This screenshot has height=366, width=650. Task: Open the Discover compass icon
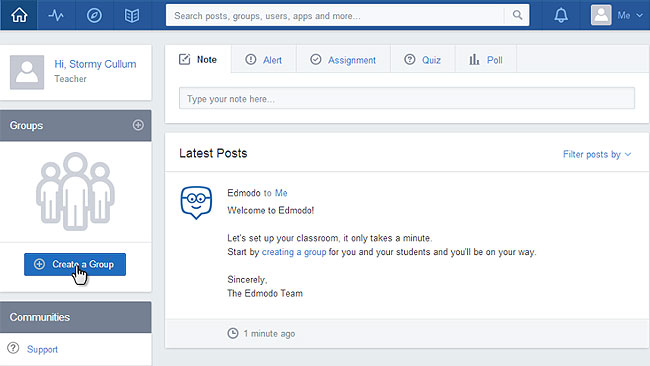click(x=94, y=16)
